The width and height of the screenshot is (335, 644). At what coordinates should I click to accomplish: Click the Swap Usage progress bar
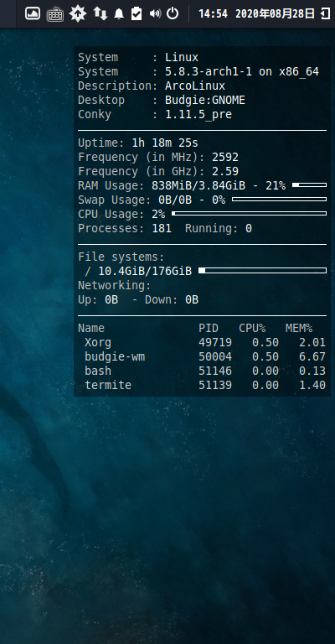(279, 200)
